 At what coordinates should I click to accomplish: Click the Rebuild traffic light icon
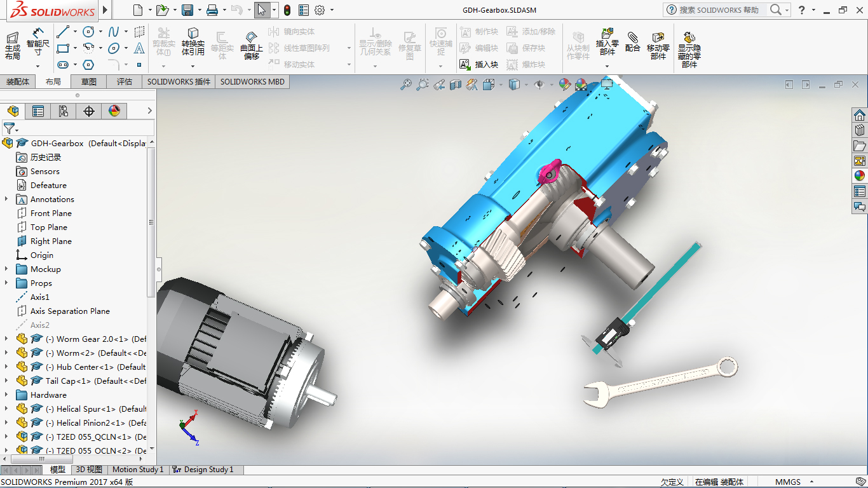point(287,10)
